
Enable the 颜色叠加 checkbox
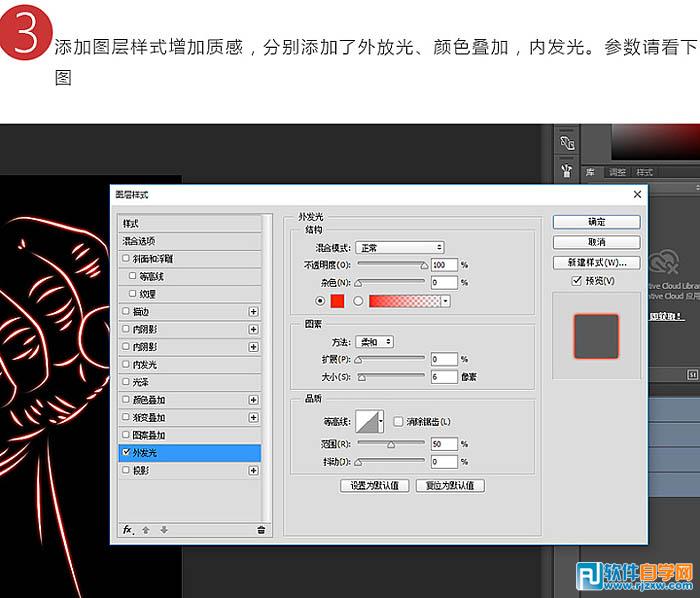tap(125, 399)
